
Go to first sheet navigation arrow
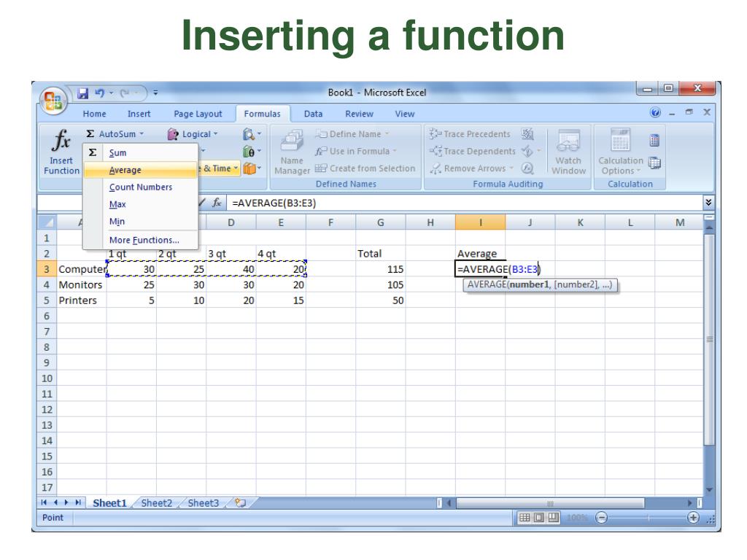(44, 502)
